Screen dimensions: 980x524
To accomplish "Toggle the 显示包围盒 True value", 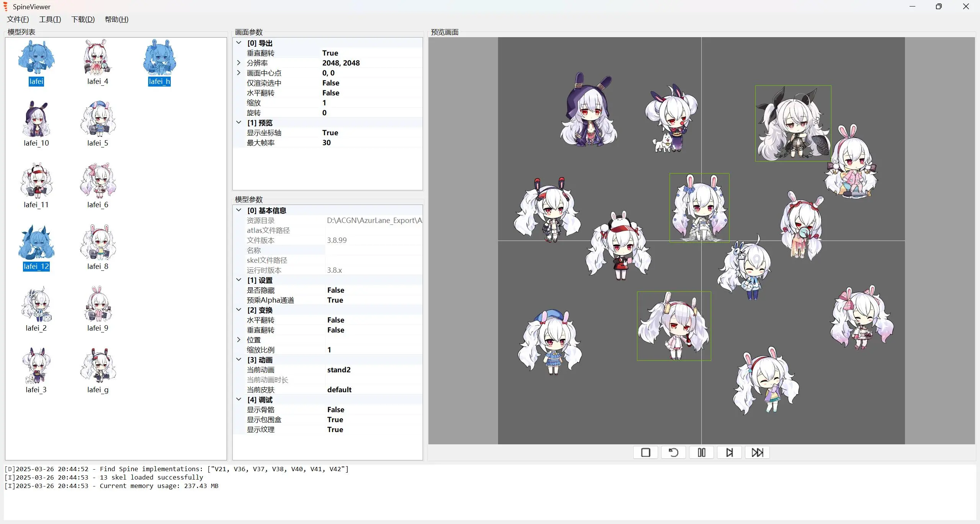I will coord(335,419).
